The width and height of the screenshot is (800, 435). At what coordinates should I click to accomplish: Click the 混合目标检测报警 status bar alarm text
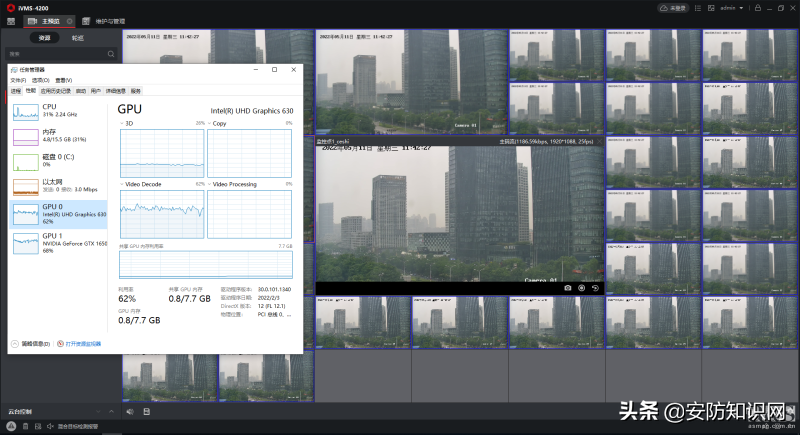78,426
